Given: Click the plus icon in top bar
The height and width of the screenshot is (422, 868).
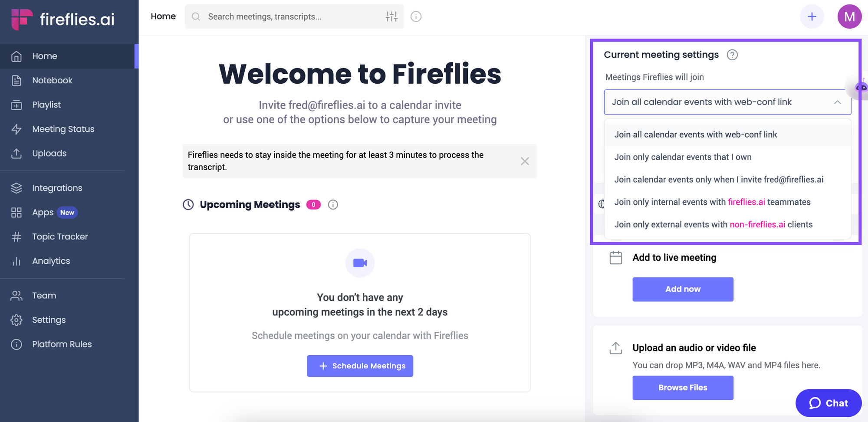Looking at the screenshot, I should [x=812, y=16].
